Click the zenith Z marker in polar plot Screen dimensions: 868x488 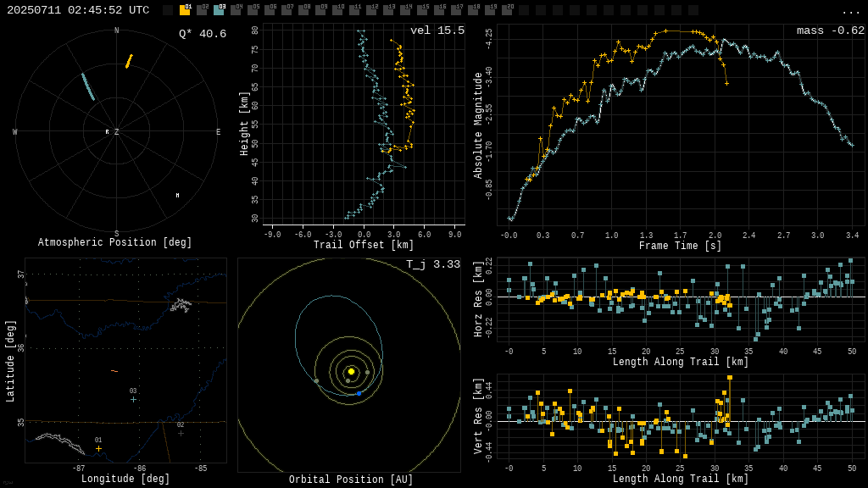116,132
